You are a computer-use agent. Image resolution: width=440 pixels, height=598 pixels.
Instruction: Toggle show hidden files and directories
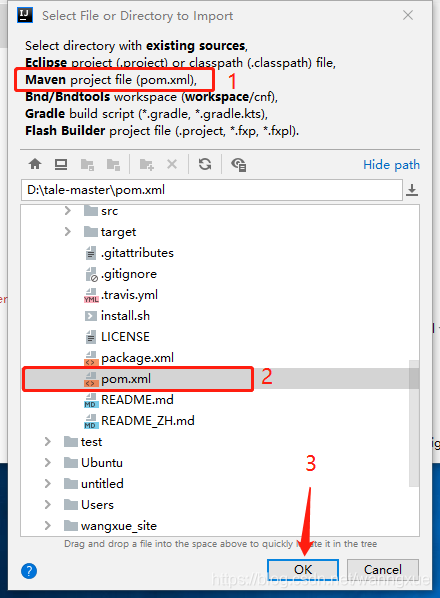239,165
